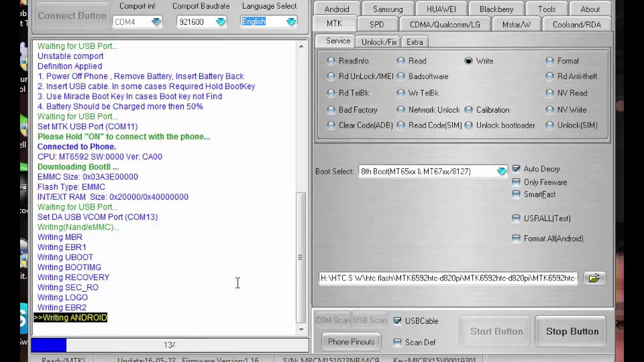This screenshot has height=362, width=644.
Task: Switch to the Samsung tab
Action: tap(388, 9)
